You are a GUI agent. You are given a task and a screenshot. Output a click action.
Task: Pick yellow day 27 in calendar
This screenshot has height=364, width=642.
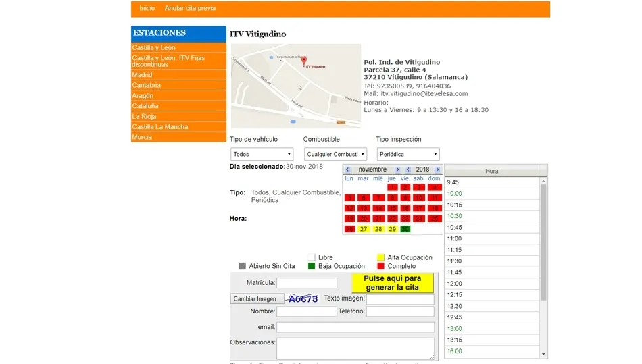[x=364, y=229]
